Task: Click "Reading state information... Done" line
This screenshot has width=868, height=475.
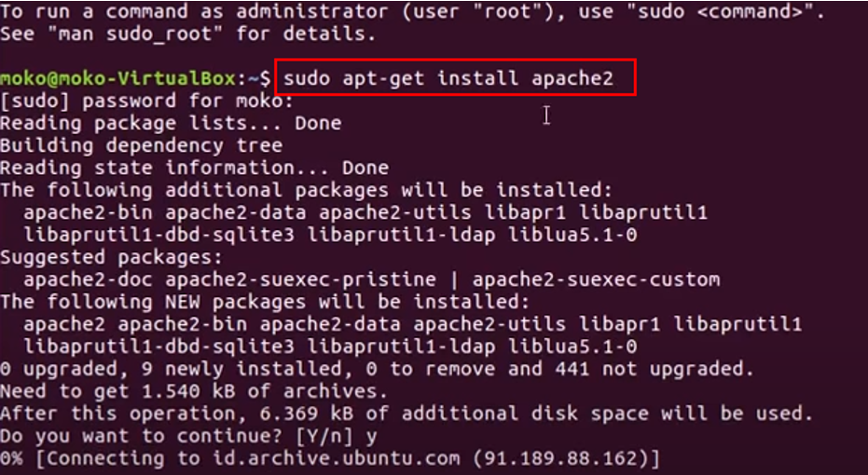Action: [194, 168]
